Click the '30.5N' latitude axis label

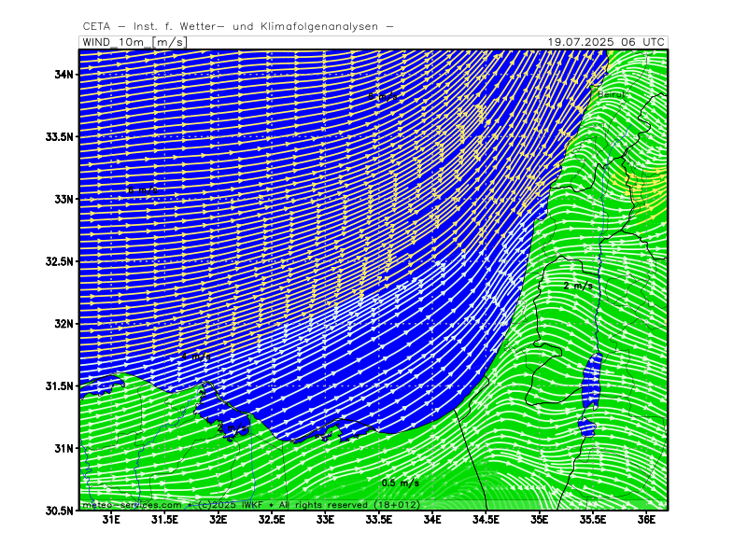point(60,511)
